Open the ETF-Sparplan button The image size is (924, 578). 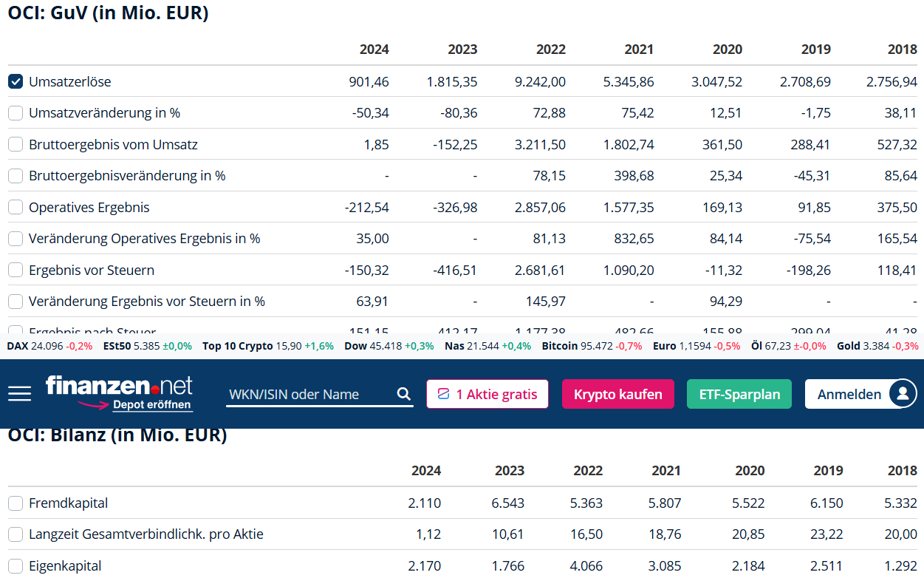tap(739, 394)
